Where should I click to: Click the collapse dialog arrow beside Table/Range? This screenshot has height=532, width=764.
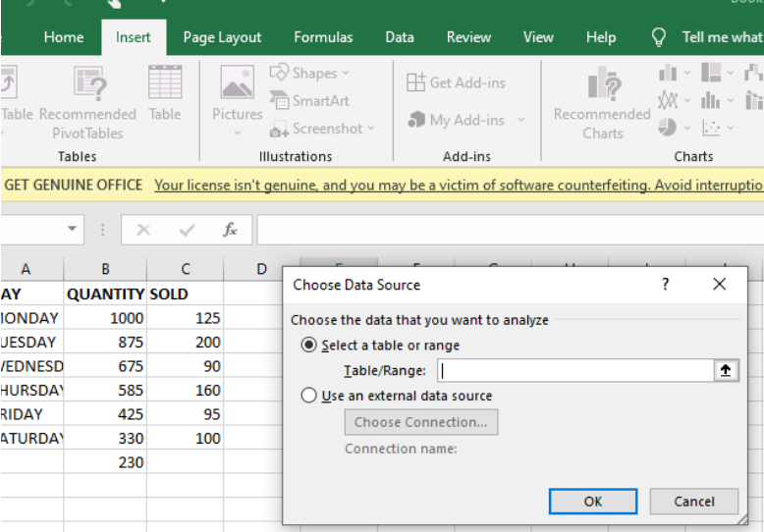(726, 371)
